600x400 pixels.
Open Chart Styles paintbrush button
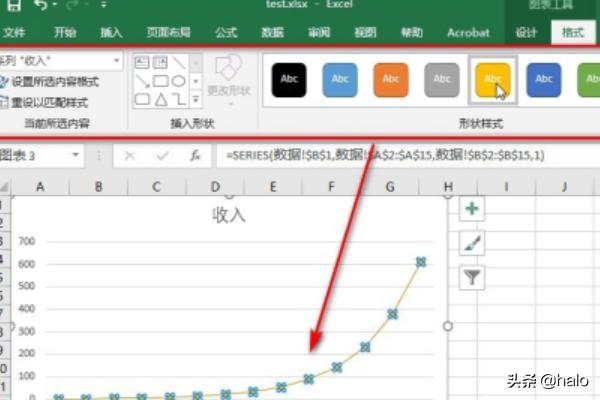click(x=472, y=243)
